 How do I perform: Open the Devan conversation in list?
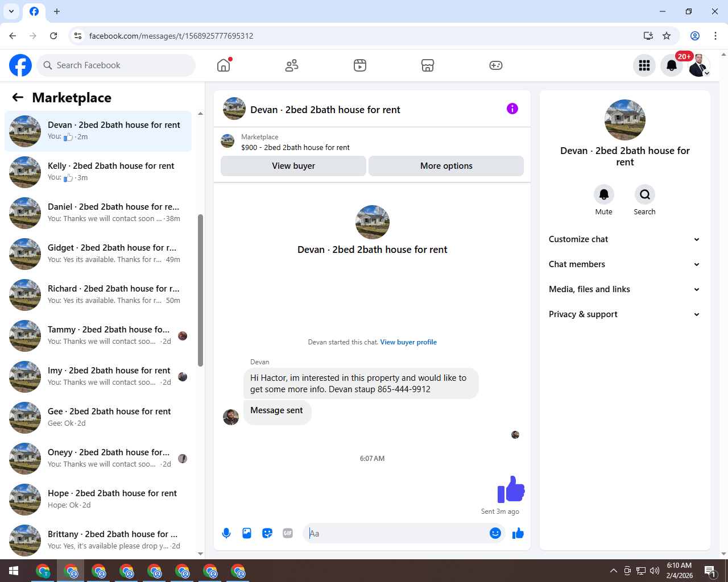98,131
